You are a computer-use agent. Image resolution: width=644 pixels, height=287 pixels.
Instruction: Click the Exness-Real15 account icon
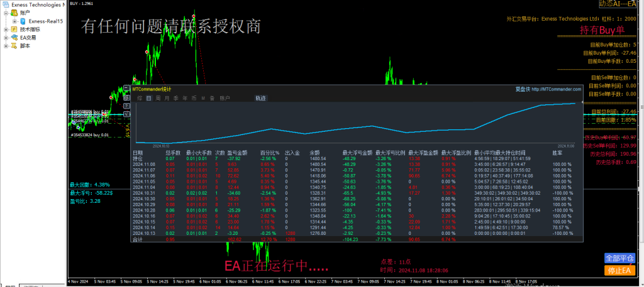23,21
